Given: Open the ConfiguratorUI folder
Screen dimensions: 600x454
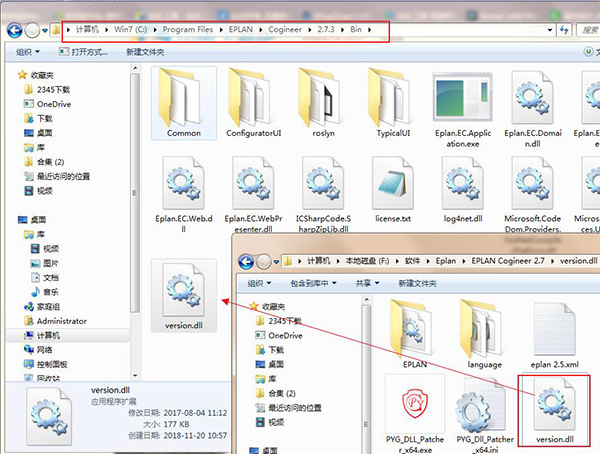Looking at the screenshot, I should pyautogui.click(x=255, y=102).
